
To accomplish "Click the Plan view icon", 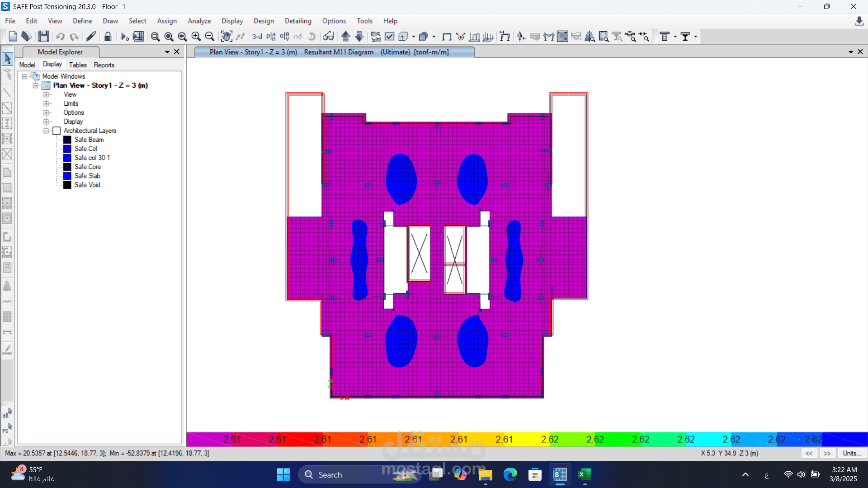I will tap(271, 37).
